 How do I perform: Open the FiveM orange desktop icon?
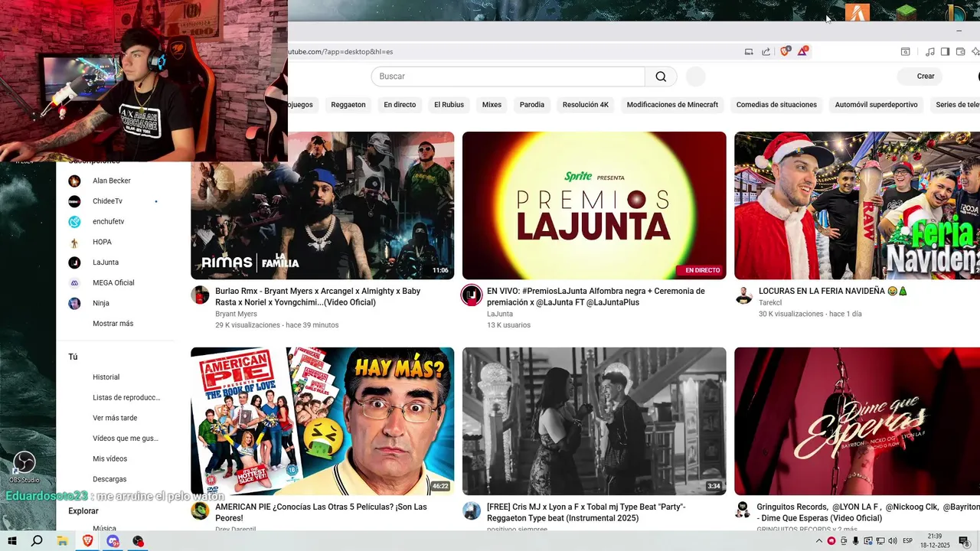857,12
